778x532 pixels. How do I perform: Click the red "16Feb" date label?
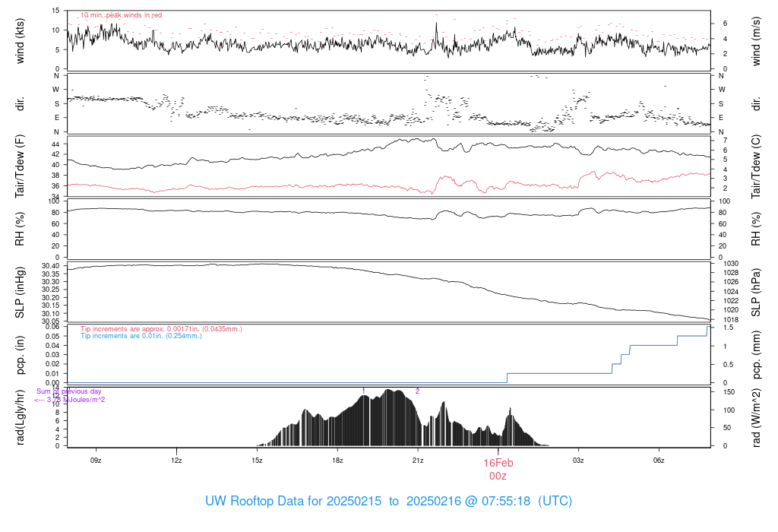click(x=498, y=463)
